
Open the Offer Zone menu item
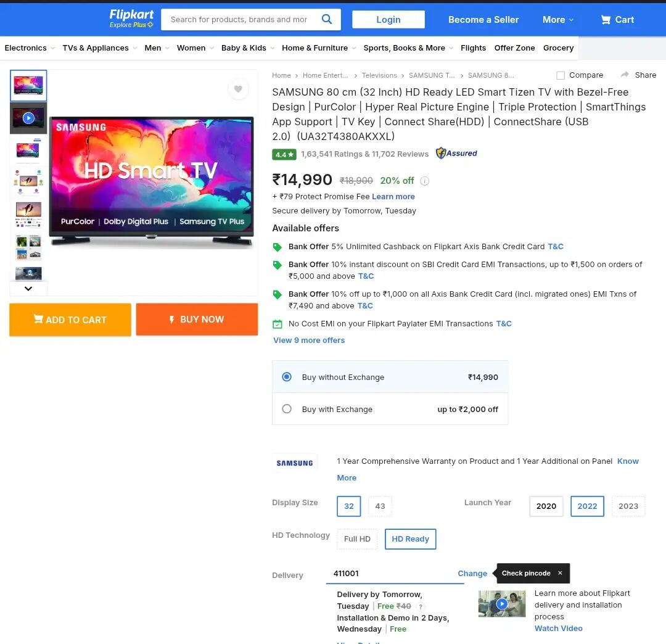tap(514, 48)
